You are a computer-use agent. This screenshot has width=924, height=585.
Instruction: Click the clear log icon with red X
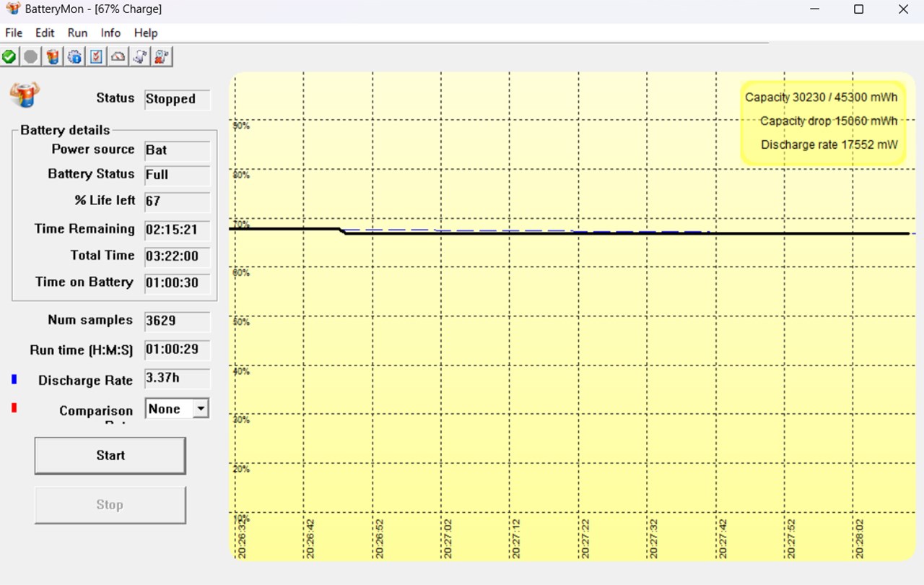162,56
